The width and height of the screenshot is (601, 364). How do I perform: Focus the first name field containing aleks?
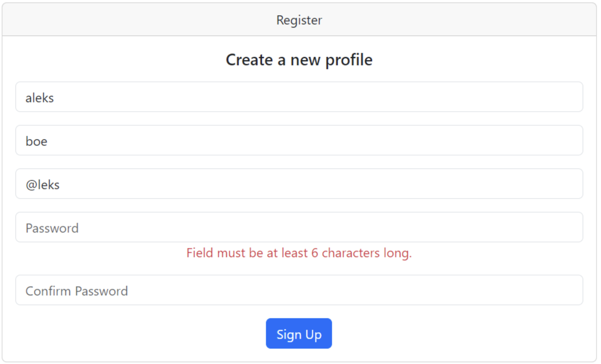[x=299, y=97]
